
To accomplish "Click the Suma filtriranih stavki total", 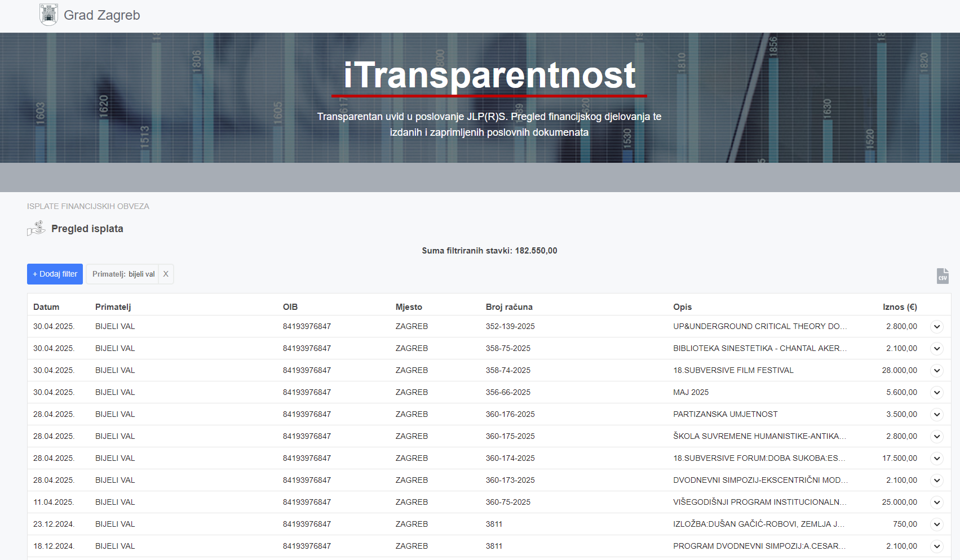I will tap(489, 251).
